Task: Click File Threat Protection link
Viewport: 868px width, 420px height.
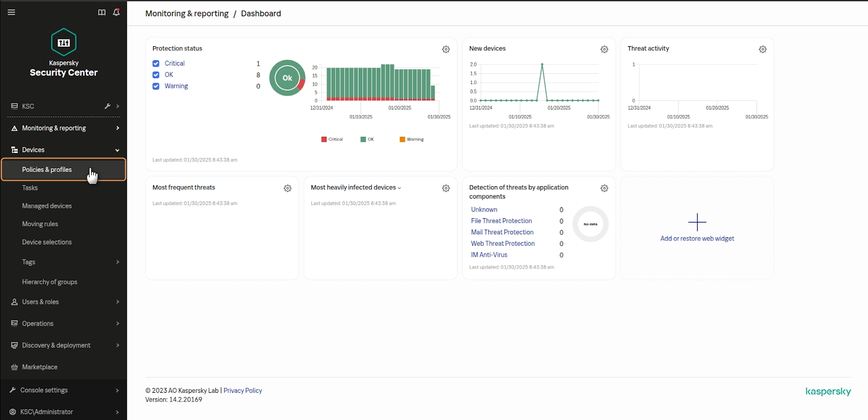Action: click(501, 221)
